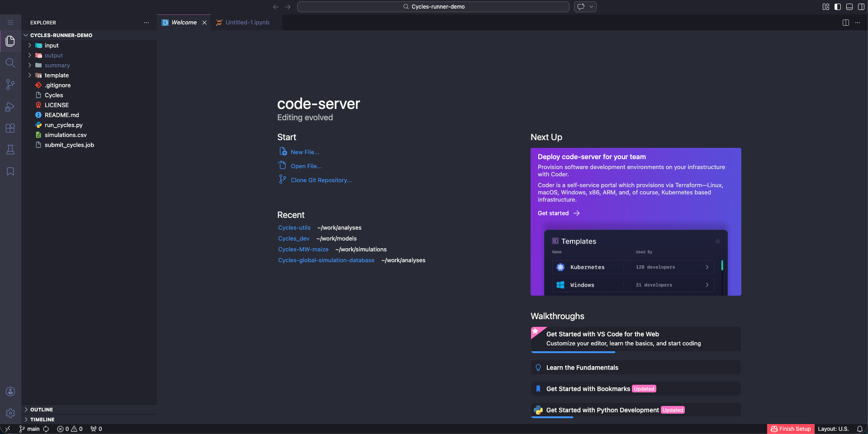Toggle the primary side bar
Viewport: 868px width, 434px height.
(838, 7)
